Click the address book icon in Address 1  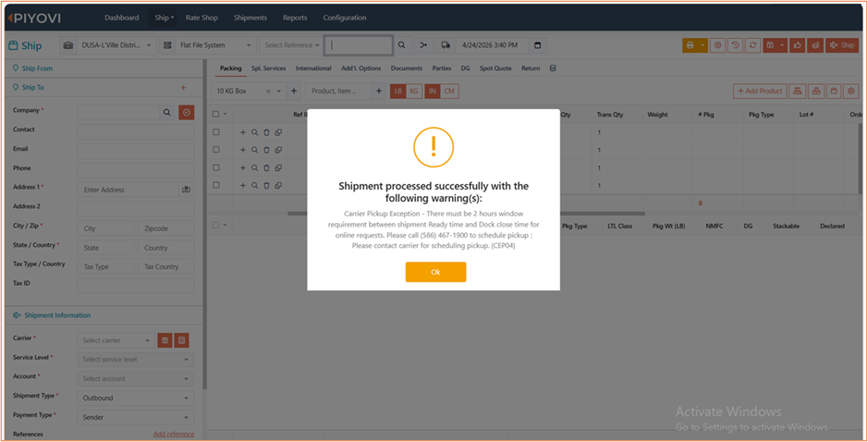pyautogui.click(x=187, y=190)
